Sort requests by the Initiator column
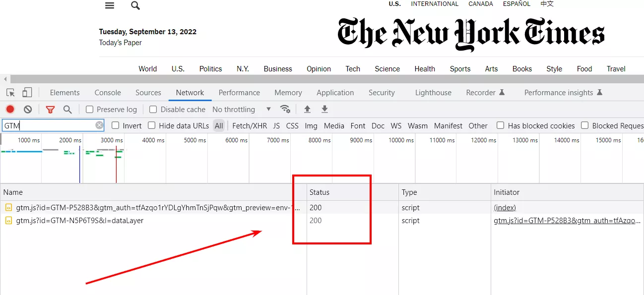This screenshot has width=644, height=295. [568, 192]
